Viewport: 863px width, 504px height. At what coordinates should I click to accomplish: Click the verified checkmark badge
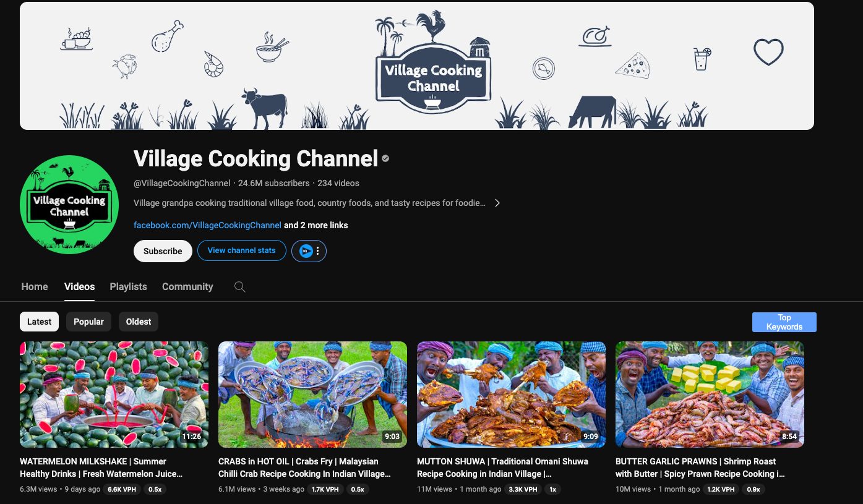tap(385, 159)
